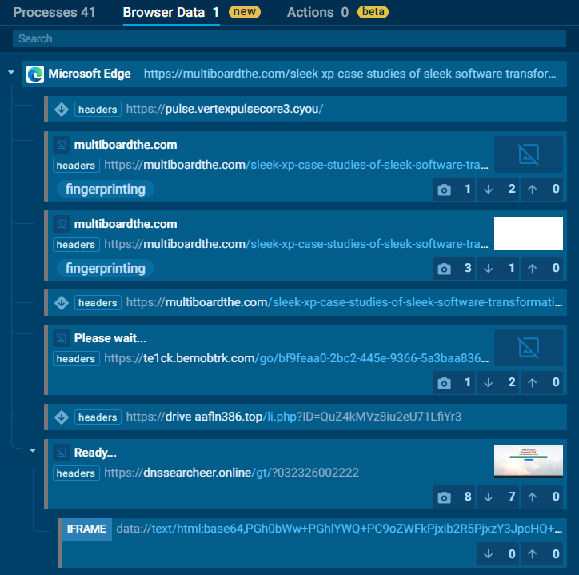Collapse the Ready... tree node
This screenshot has height=575, width=579.
(32, 451)
